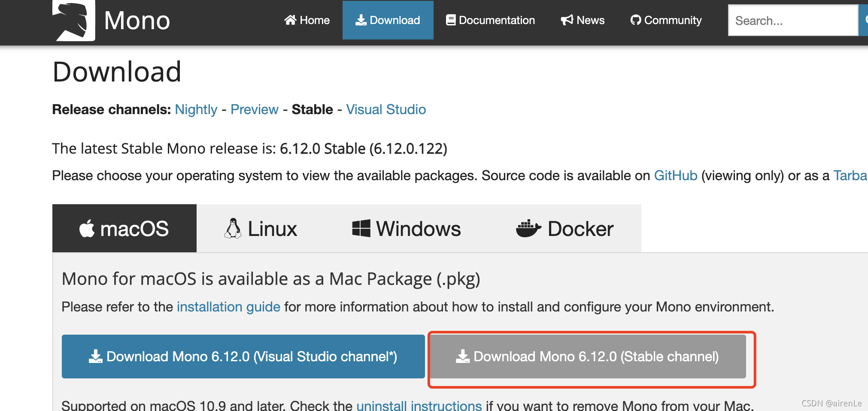This screenshot has width=868, height=411.
Task: Click the Documentation book icon
Action: [x=451, y=20]
